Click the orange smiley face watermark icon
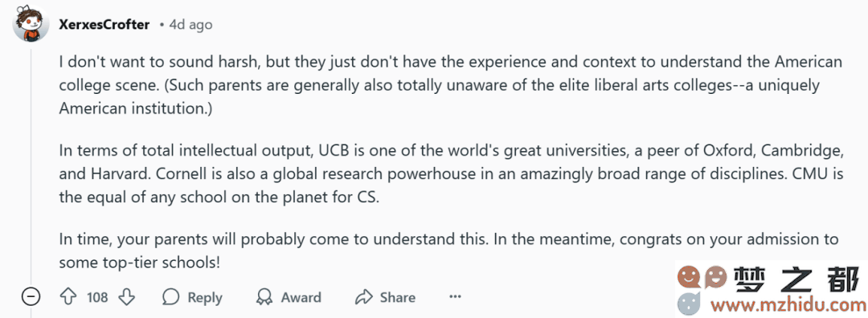 tap(690, 276)
